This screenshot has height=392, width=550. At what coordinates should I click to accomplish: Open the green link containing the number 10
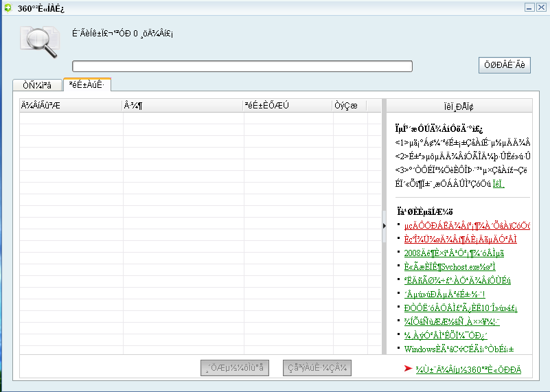tap(461, 308)
